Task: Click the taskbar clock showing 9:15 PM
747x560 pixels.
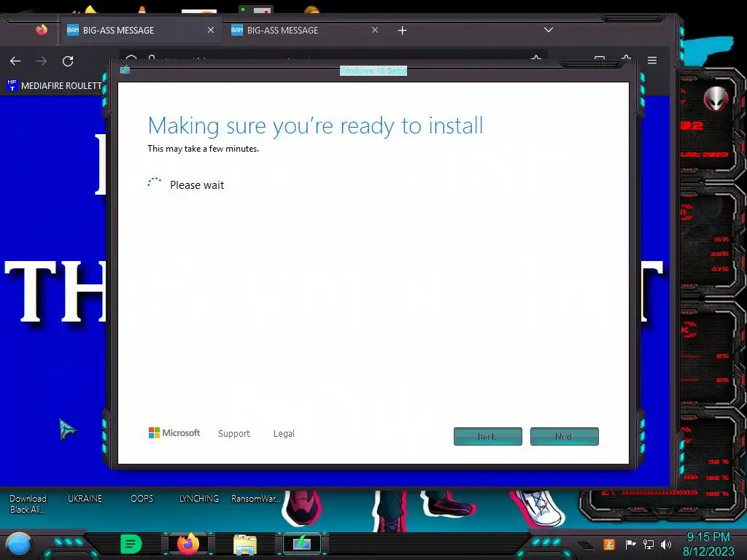Action: click(708, 544)
